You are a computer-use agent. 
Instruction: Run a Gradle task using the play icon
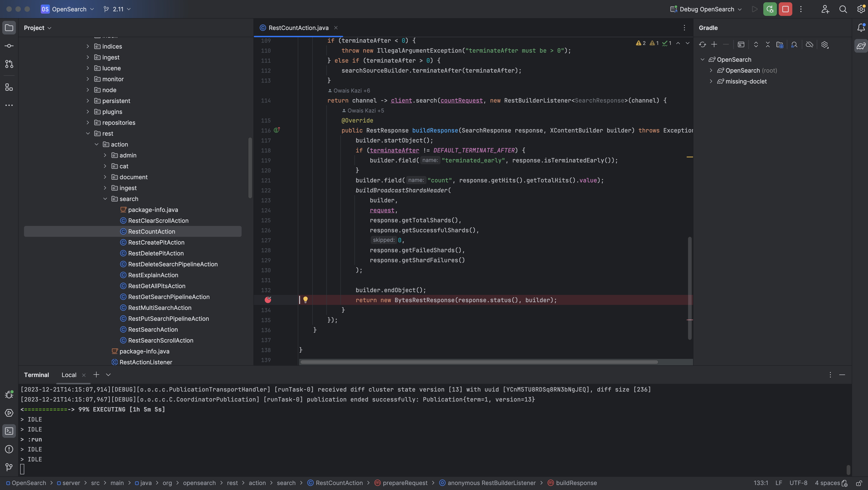741,44
